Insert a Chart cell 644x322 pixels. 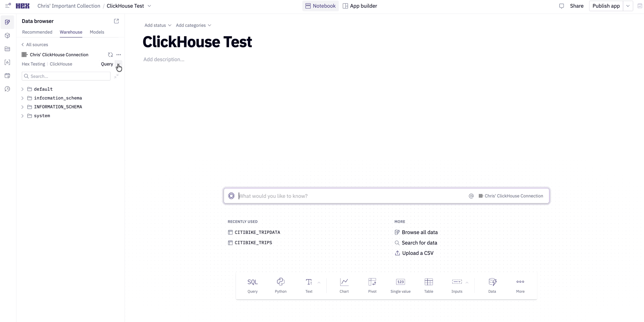344,285
